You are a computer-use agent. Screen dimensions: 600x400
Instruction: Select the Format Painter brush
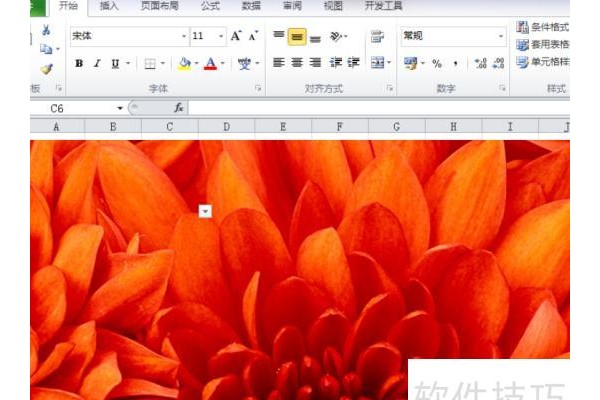46,69
